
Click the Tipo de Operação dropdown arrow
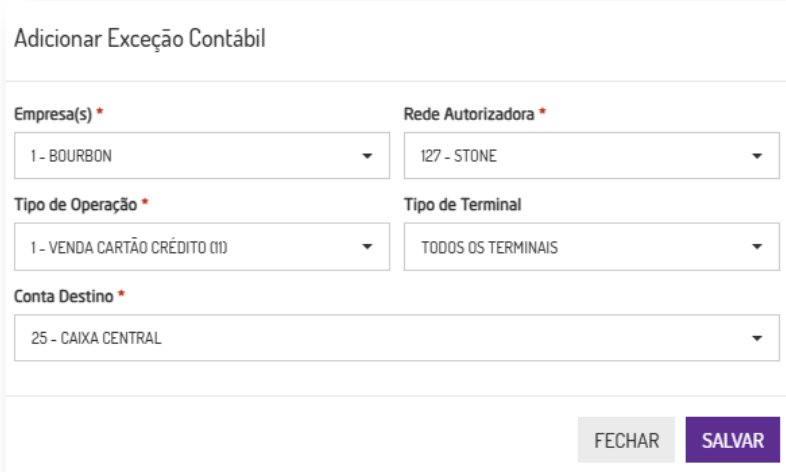[x=367, y=247]
